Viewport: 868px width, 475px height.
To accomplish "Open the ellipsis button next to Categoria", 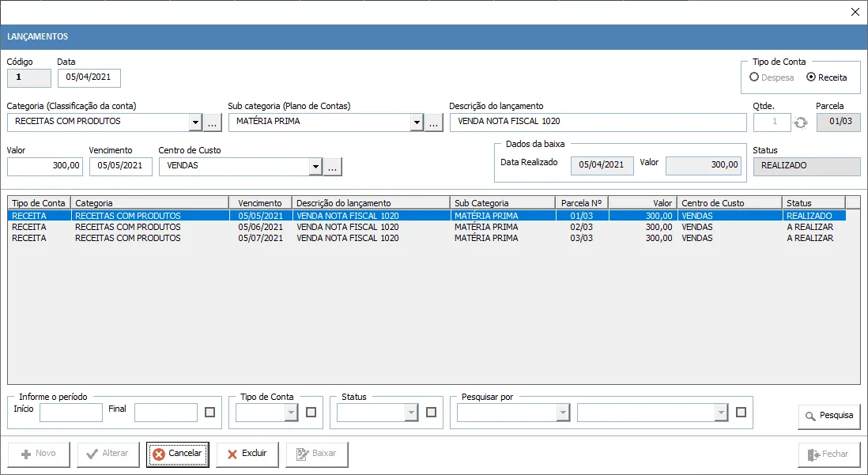I will [213, 123].
